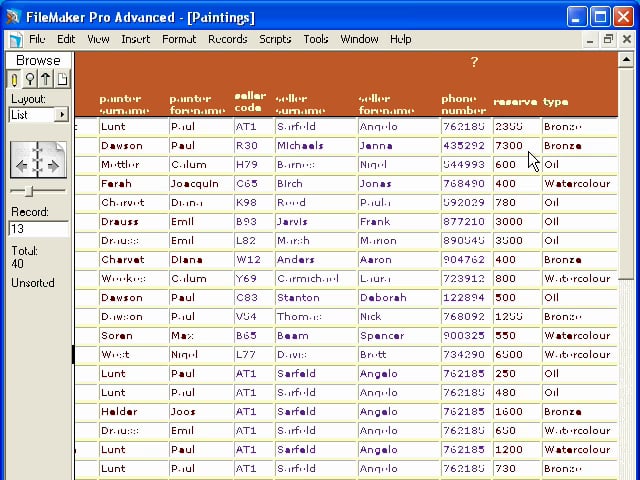Open the Help menu
This screenshot has width=640, height=480.
click(400, 39)
